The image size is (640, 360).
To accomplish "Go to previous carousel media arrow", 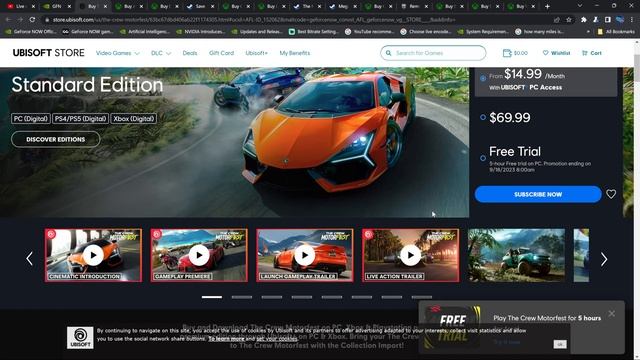I will coord(29,259).
